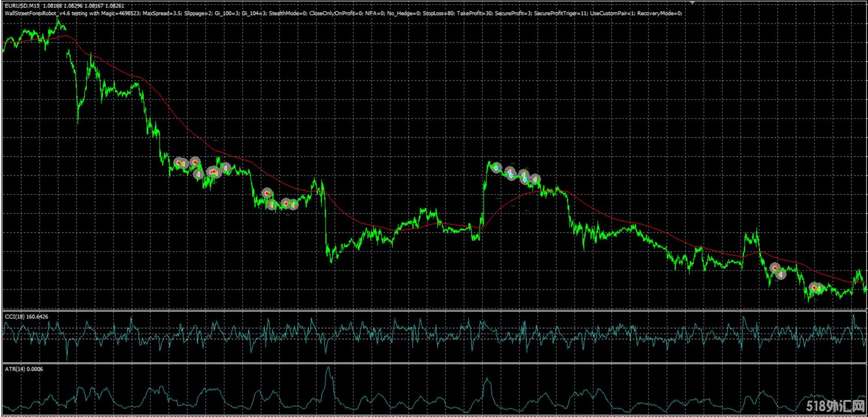Select pink triangle marker near right edge
This screenshot has height=417, width=868.
point(780,275)
